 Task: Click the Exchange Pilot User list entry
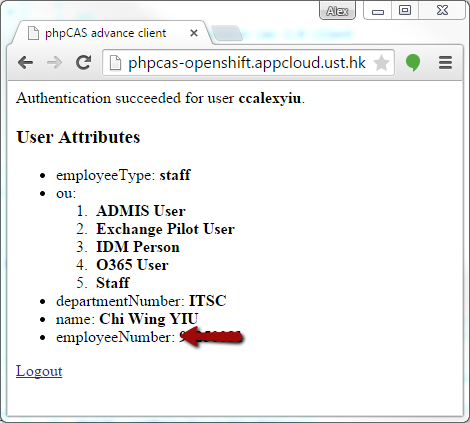pyautogui.click(x=165, y=229)
